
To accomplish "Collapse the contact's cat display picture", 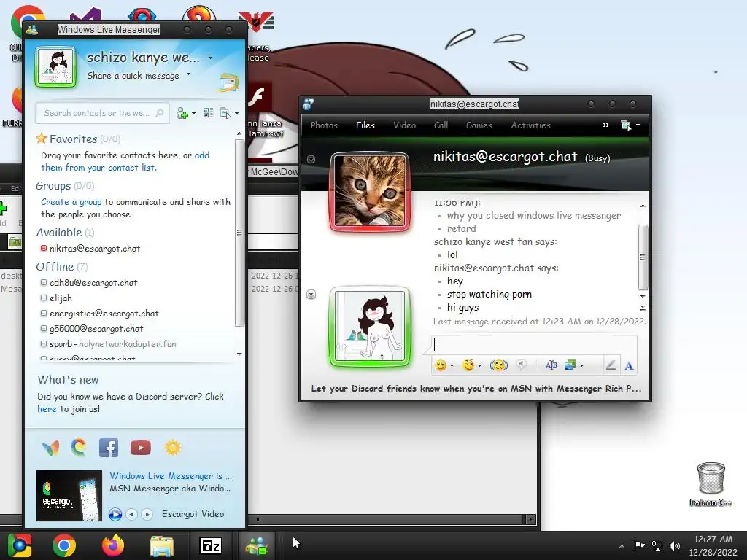I will 311,159.
